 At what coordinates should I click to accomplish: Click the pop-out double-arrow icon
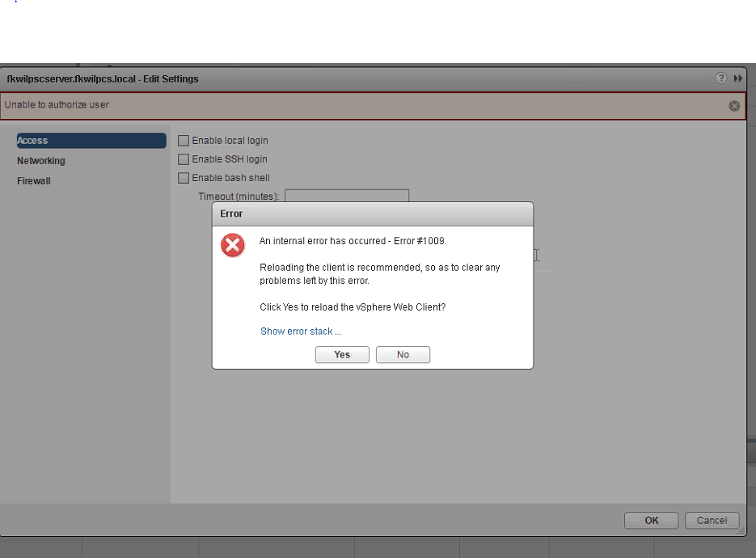click(x=737, y=78)
